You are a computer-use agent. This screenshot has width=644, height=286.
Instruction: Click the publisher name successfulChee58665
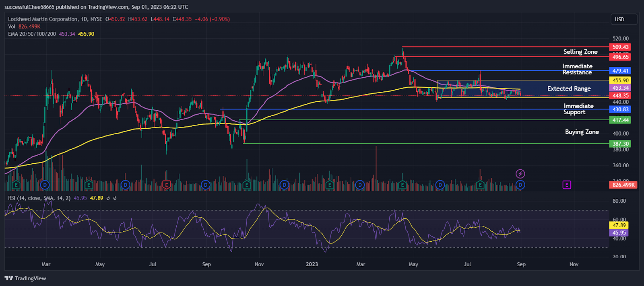pos(29,7)
